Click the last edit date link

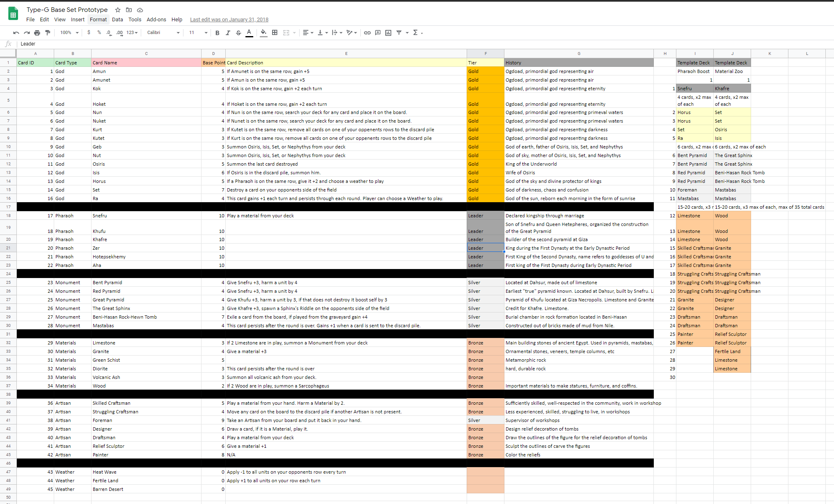(x=229, y=20)
